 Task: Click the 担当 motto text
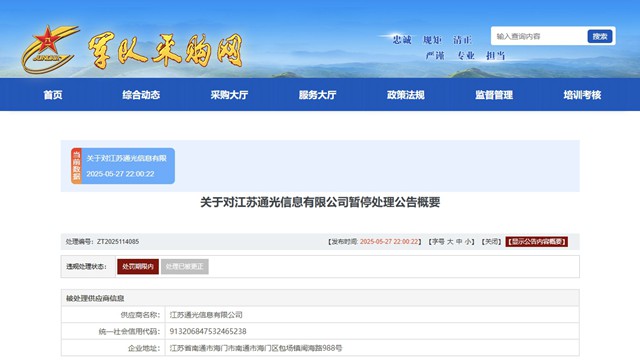(496, 55)
